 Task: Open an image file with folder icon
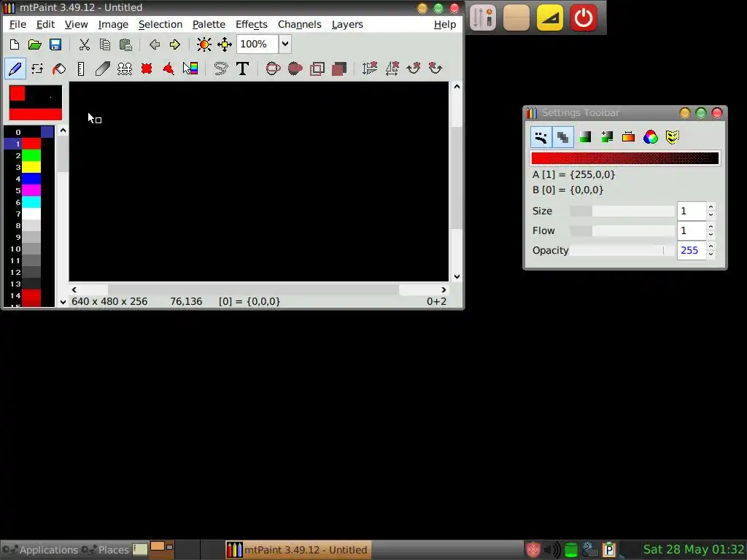click(35, 44)
